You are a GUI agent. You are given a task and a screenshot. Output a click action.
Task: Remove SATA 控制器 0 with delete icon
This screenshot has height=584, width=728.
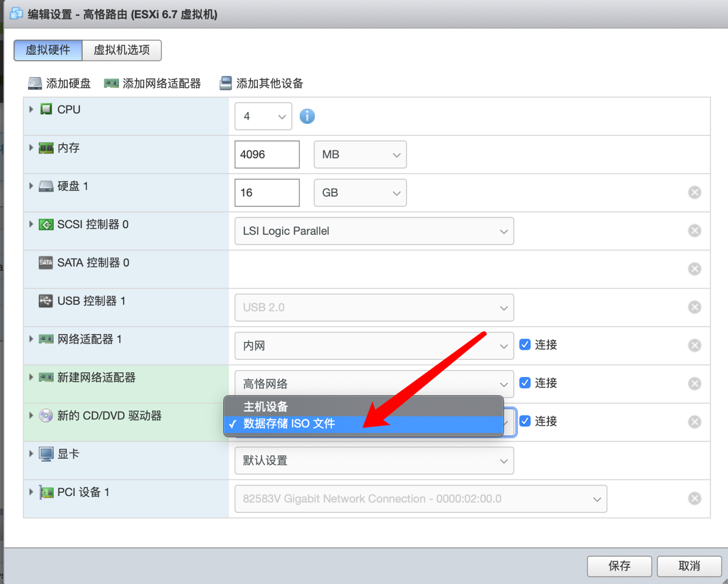tap(695, 269)
